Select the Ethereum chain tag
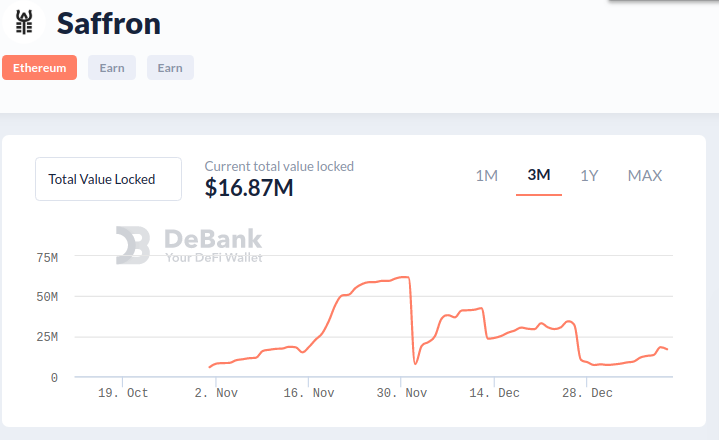This screenshot has height=440, width=719. [39, 68]
